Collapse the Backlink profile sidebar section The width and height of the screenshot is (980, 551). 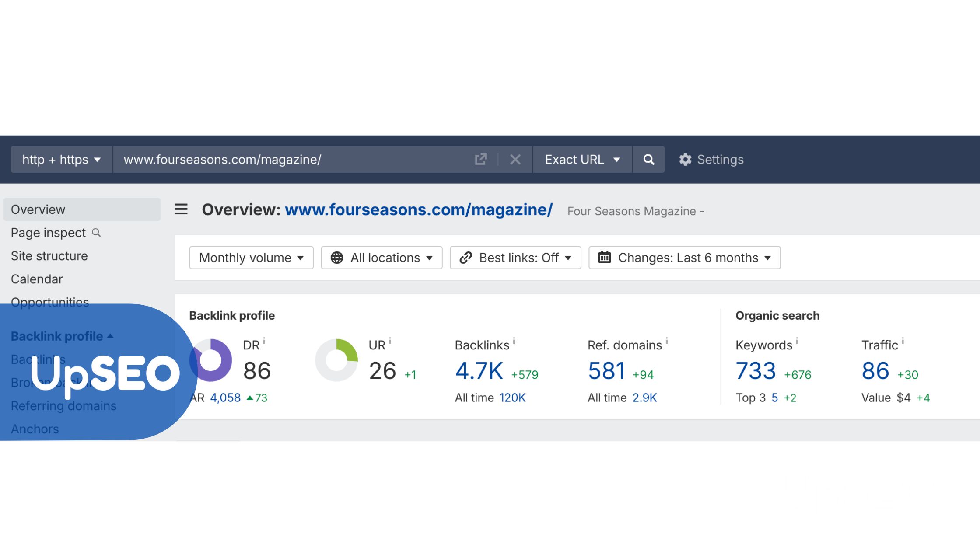(x=62, y=336)
